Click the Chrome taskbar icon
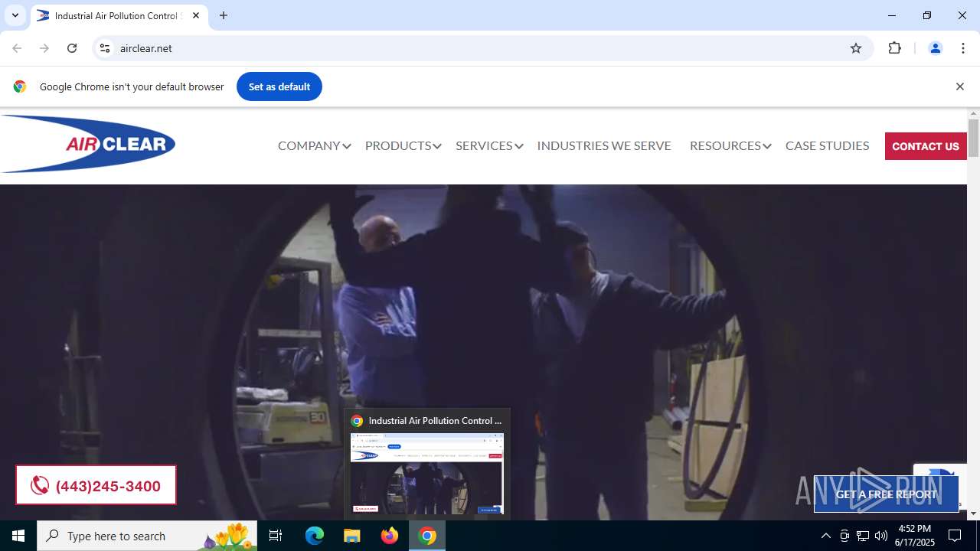The height and width of the screenshot is (551, 980). [x=427, y=536]
